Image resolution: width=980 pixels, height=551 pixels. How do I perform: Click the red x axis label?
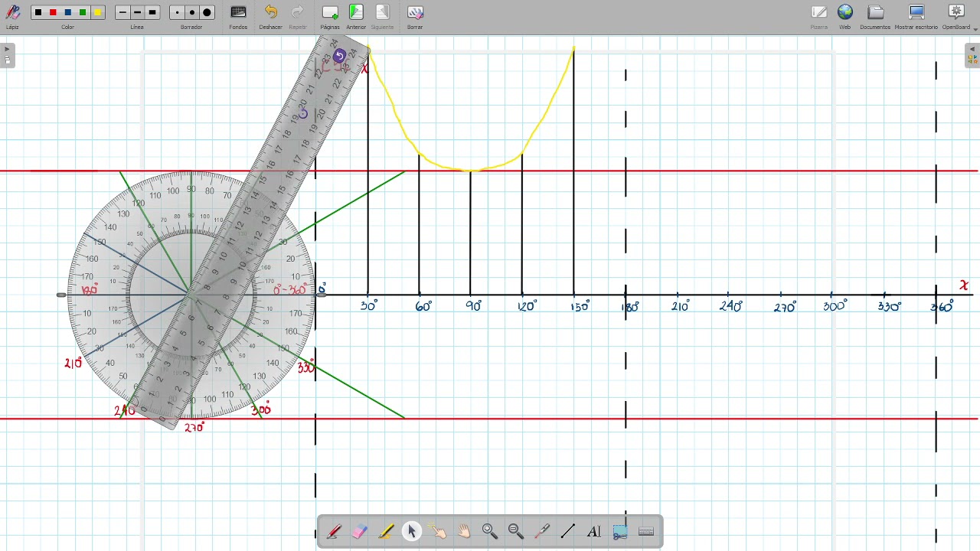[x=964, y=285]
